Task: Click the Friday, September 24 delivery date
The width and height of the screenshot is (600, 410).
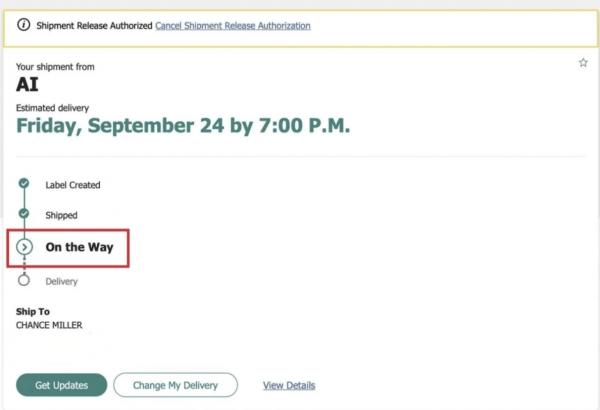Action: coord(183,126)
